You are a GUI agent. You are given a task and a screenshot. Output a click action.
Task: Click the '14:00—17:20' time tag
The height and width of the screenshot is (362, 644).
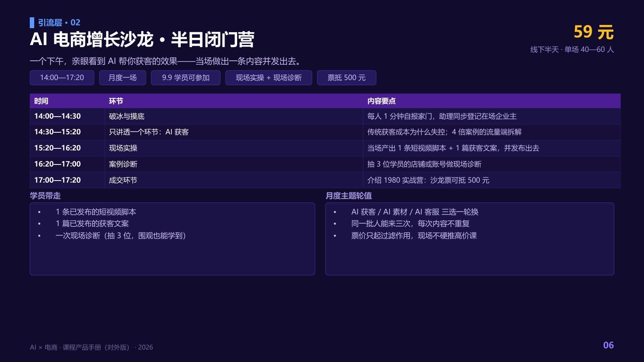click(62, 78)
